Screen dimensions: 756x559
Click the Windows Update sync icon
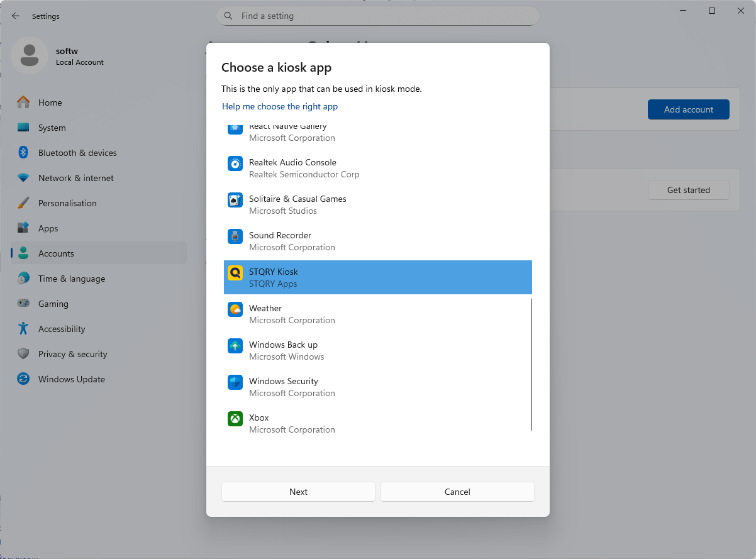[23, 379]
